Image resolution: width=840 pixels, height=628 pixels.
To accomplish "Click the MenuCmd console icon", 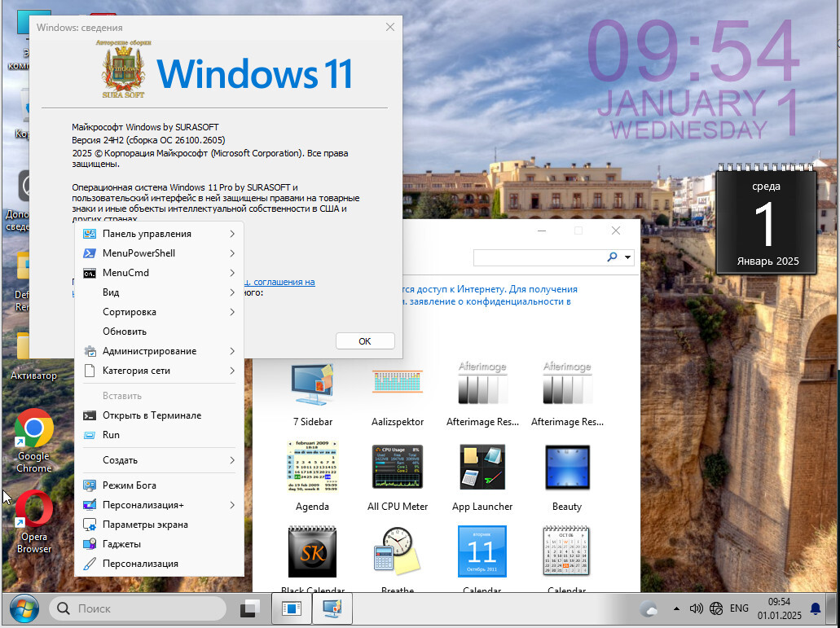I will 90,273.
